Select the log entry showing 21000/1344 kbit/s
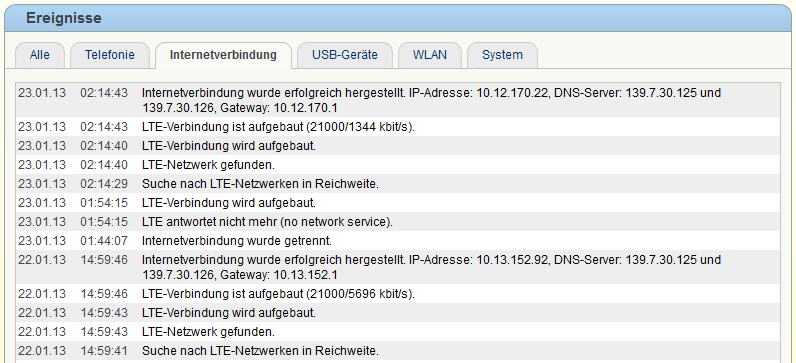 click(x=398, y=127)
